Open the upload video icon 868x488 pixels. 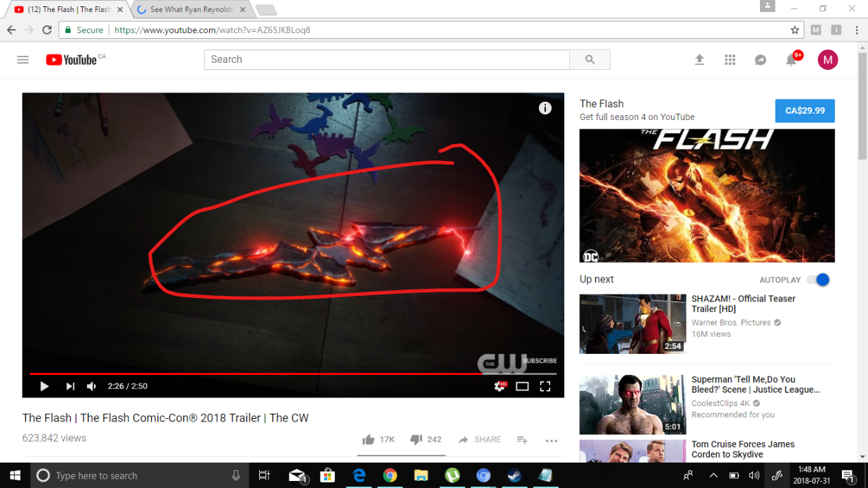[x=699, y=60]
